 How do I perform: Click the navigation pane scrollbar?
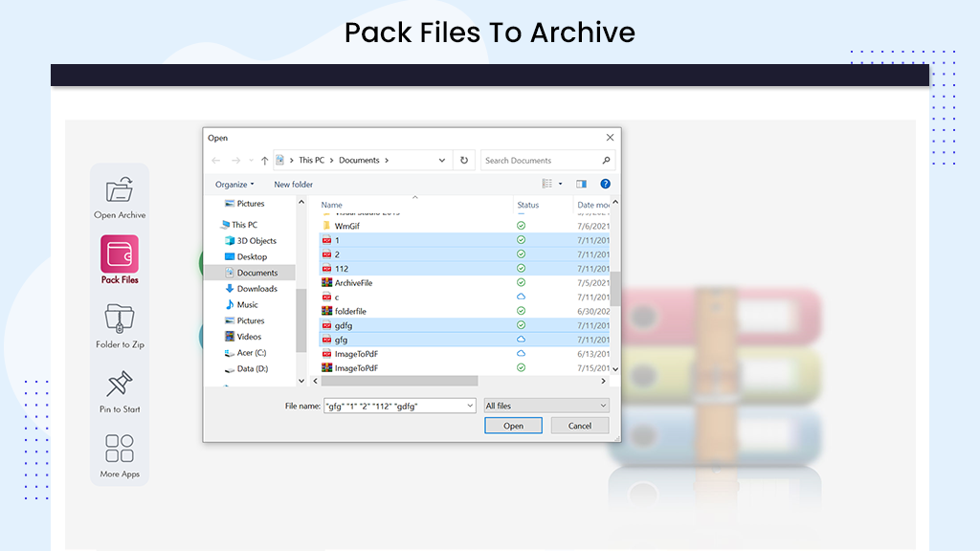click(301, 320)
